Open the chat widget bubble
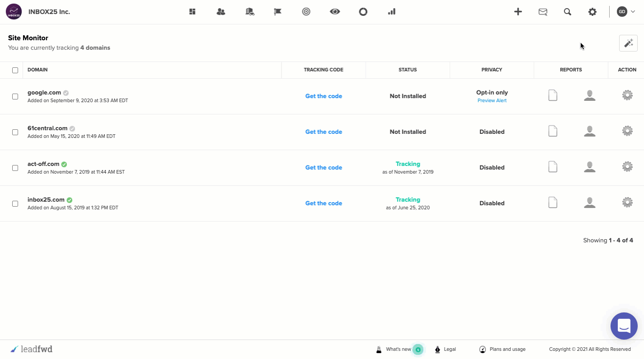 tap(624, 326)
